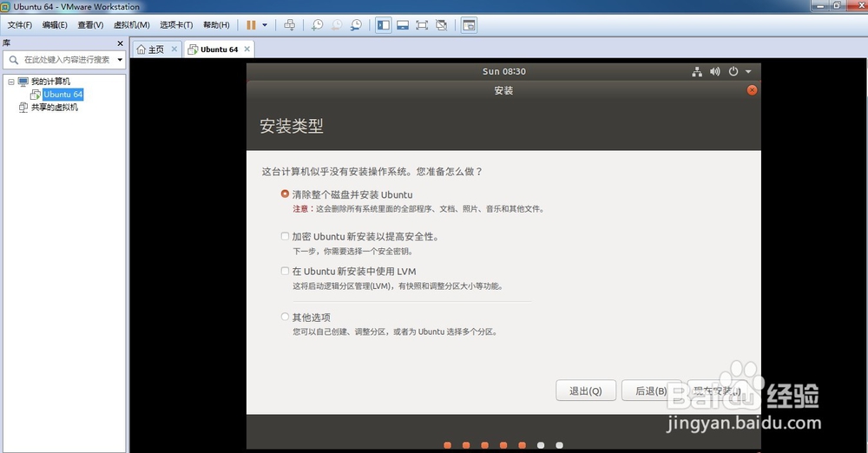Image resolution: width=868 pixels, height=453 pixels.
Task: Close the Ubuntu 安装 installer window
Action: pos(752,90)
